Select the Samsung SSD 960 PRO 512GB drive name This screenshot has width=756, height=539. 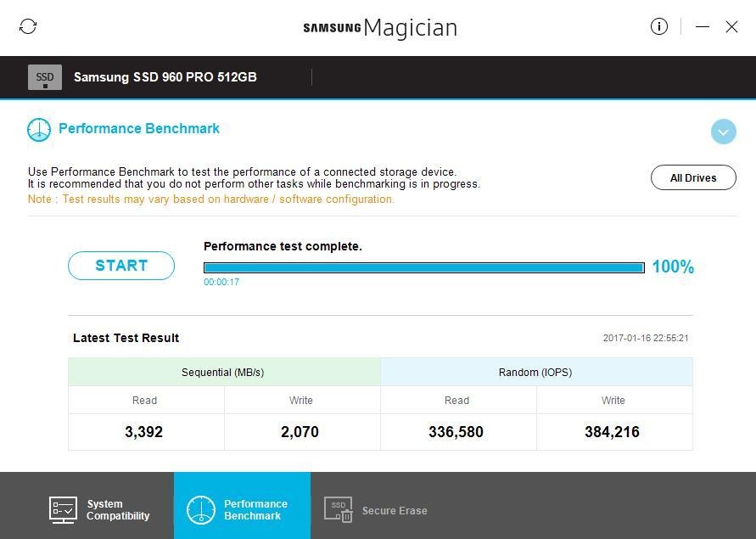[165, 77]
